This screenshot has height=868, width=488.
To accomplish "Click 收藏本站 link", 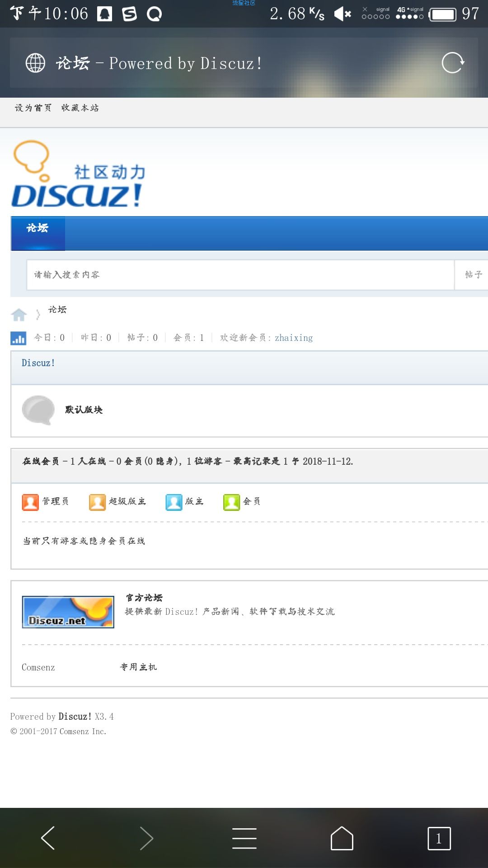I will (80, 108).
